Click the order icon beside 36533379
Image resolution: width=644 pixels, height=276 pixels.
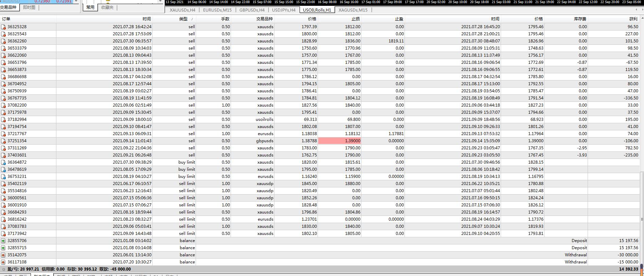tap(3, 48)
